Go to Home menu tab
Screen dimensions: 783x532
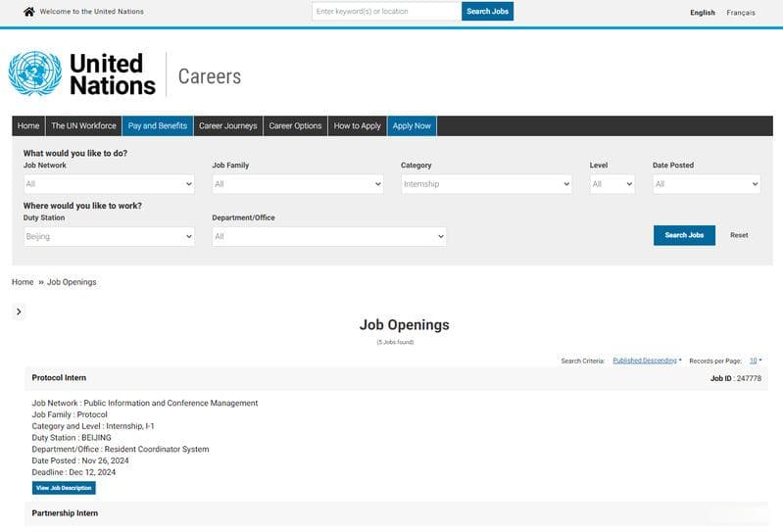[x=28, y=125]
